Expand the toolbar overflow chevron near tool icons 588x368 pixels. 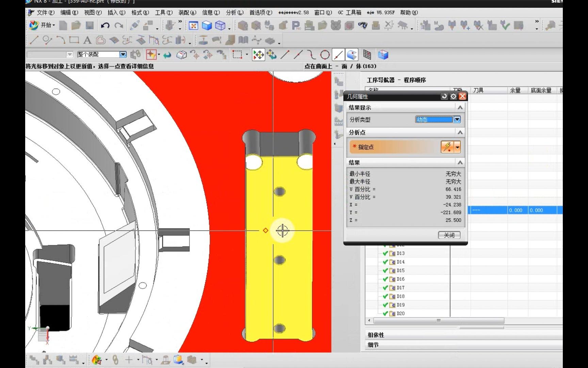tap(537, 21)
